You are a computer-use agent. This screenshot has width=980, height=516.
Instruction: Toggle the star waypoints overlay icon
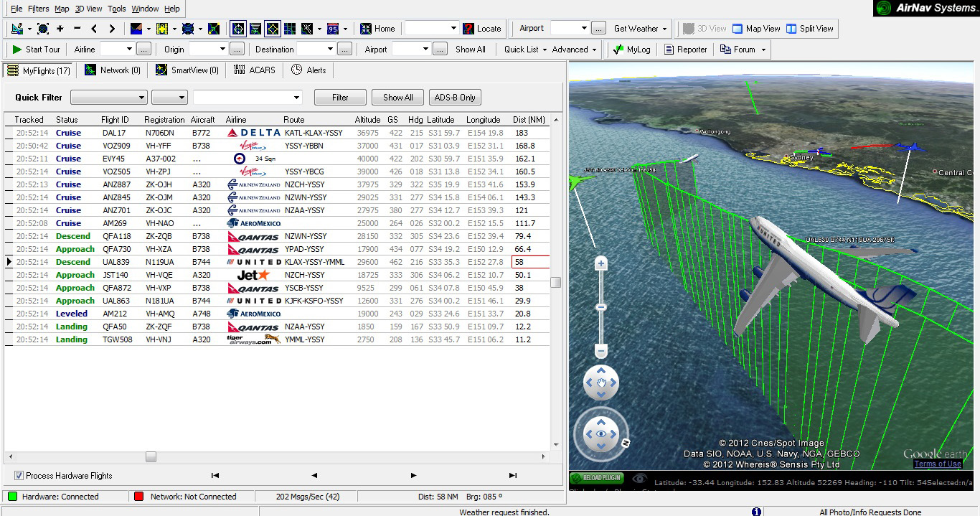click(x=273, y=29)
